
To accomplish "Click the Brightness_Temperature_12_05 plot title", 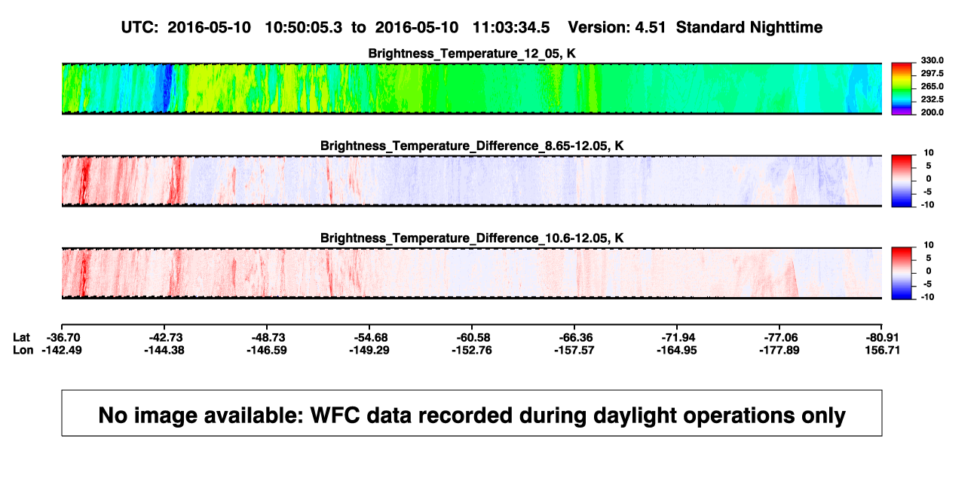I will (x=472, y=54).
